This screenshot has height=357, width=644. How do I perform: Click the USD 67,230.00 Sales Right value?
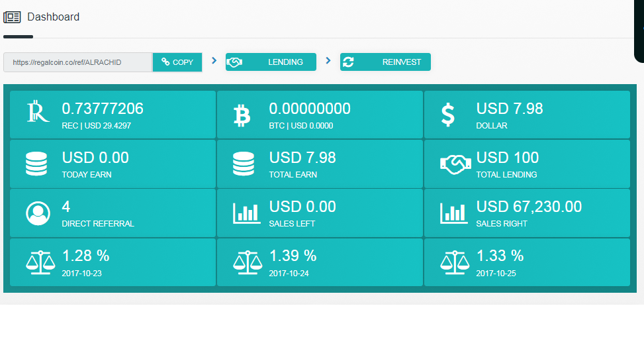click(529, 206)
